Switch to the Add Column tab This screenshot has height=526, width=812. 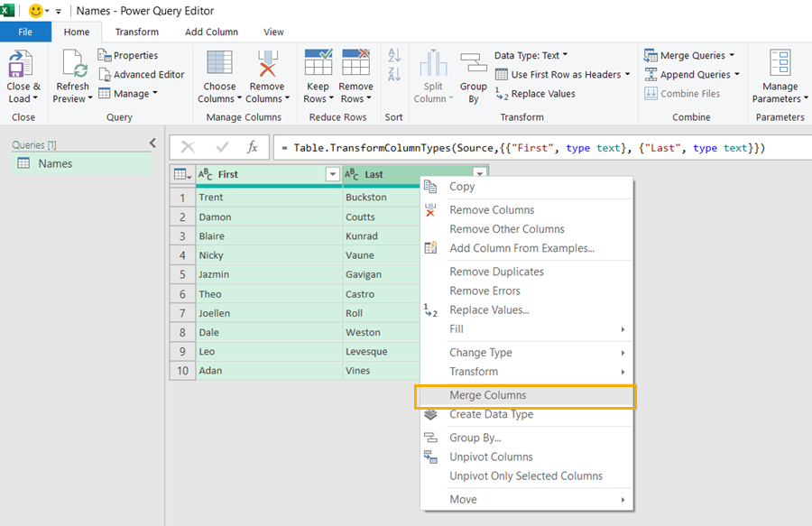tap(211, 32)
